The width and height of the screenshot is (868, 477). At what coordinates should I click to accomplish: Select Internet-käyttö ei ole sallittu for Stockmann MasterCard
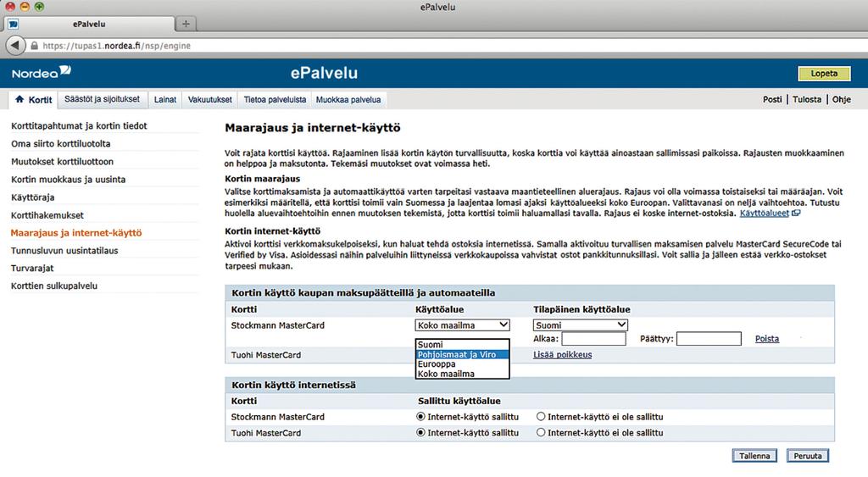(541, 417)
